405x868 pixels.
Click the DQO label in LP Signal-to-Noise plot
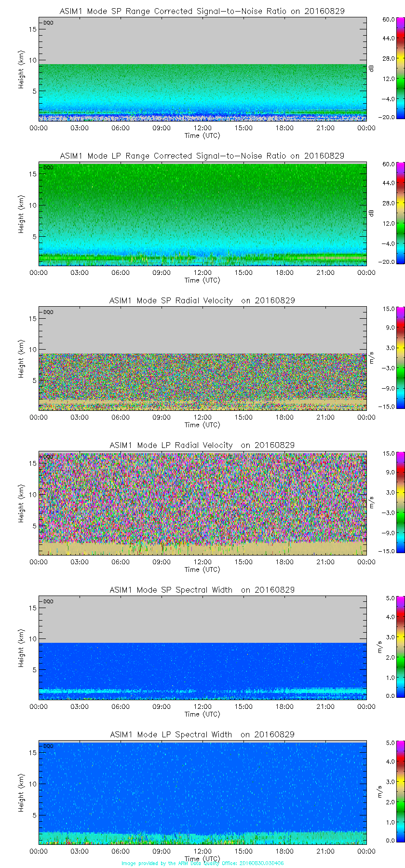point(48,167)
